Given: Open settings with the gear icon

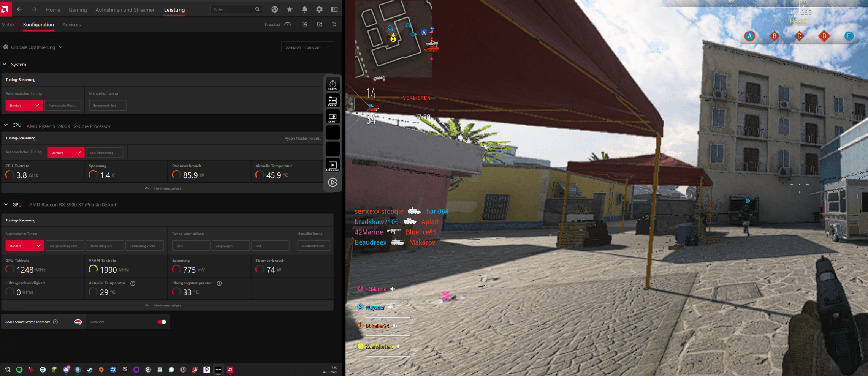Looking at the screenshot, I should [319, 9].
